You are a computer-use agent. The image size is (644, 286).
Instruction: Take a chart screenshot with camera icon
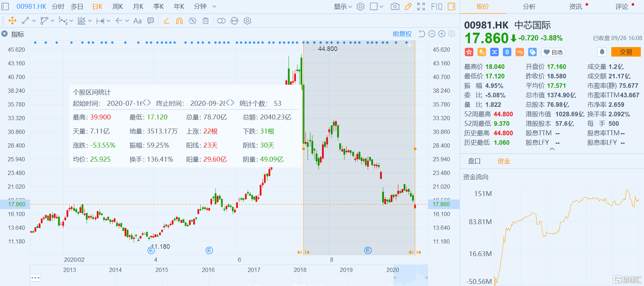click(395, 6)
